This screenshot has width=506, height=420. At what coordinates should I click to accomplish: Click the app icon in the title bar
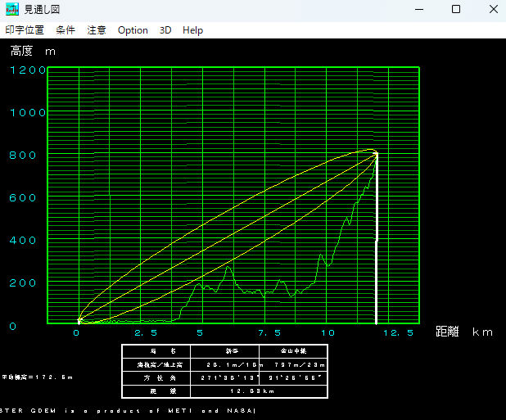12,10
